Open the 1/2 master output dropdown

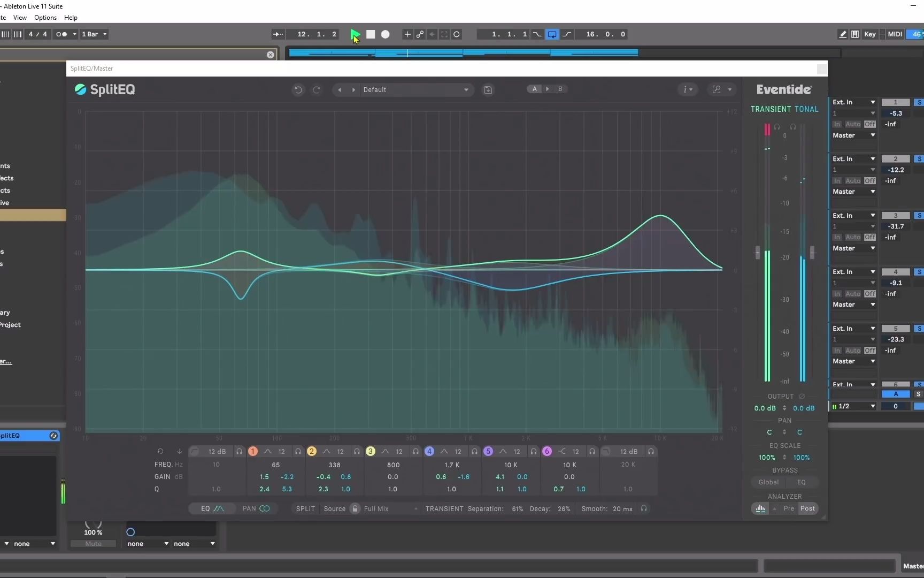854,407
